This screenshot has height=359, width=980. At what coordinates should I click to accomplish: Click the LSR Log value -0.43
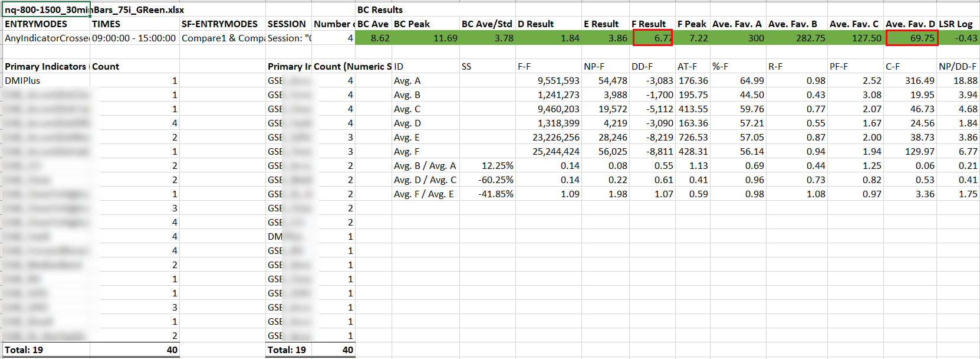point(959,38)
